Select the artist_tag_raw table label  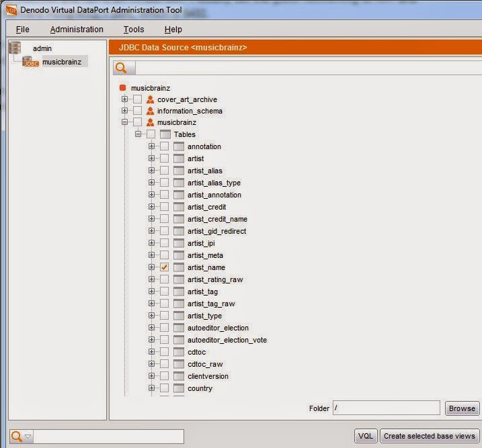(x=211, y=304)
